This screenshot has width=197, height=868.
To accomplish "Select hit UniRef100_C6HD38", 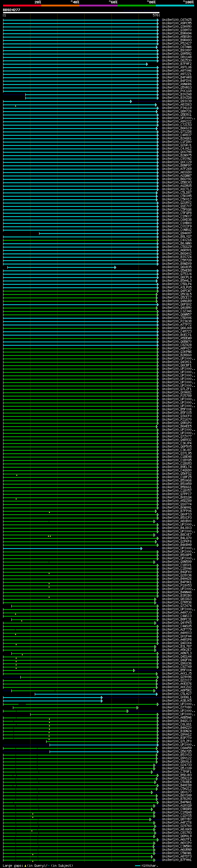I will (x=177, y=220).
